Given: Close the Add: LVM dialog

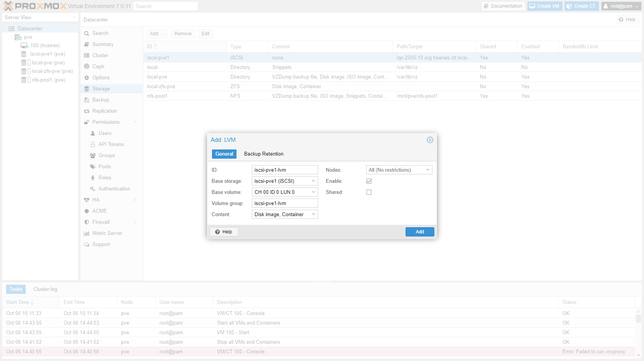Looking at the screenshot, I should tap(430, 140).
